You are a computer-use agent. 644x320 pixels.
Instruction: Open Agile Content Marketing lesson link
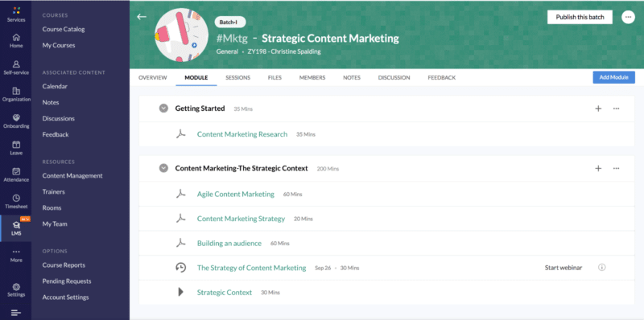236,194
